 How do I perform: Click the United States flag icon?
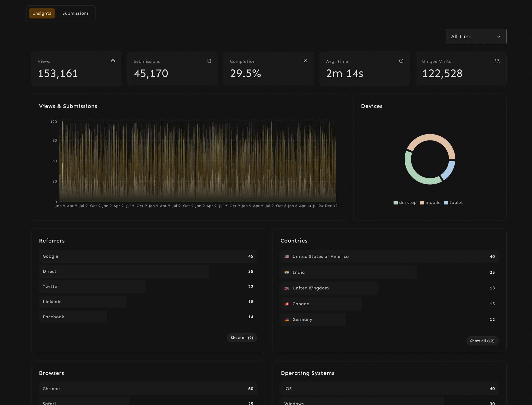(x=287, y=257)
